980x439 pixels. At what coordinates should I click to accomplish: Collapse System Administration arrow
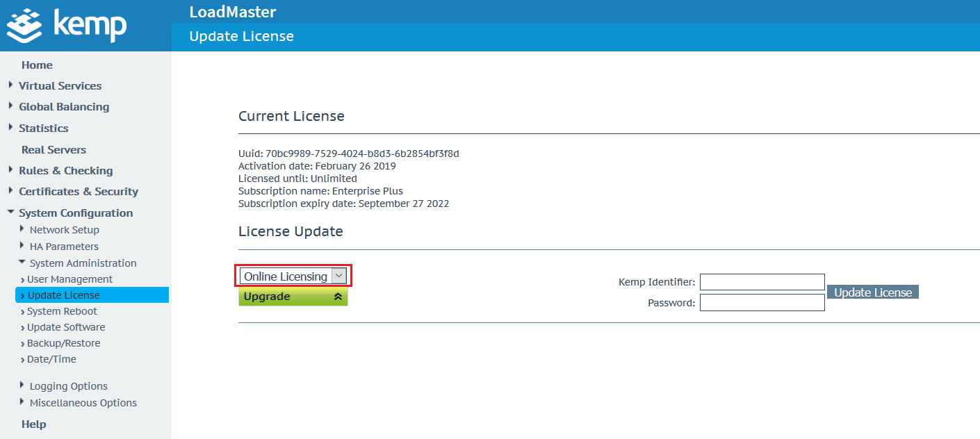22,262
